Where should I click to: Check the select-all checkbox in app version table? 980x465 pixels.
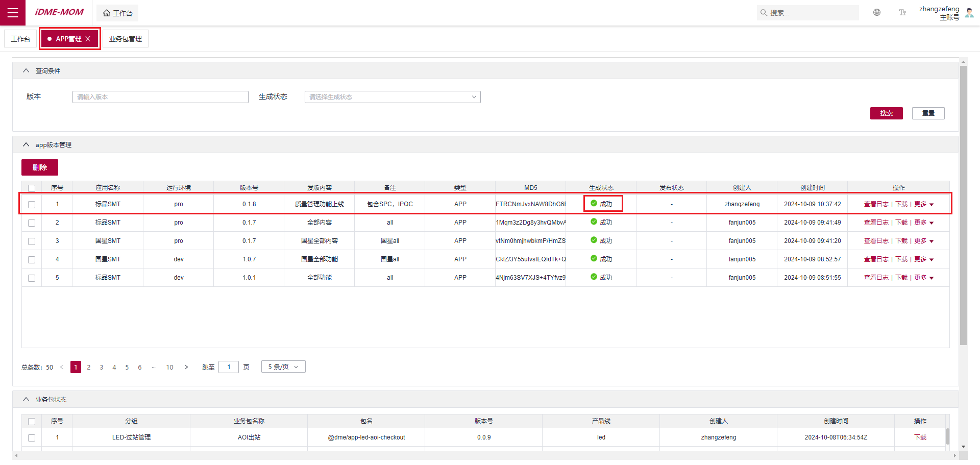point(32,187)
